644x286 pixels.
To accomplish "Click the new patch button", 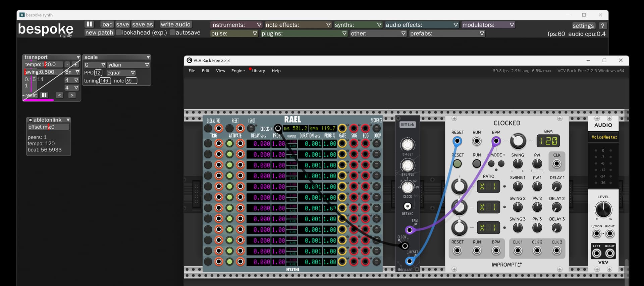I will click(99, 32).
